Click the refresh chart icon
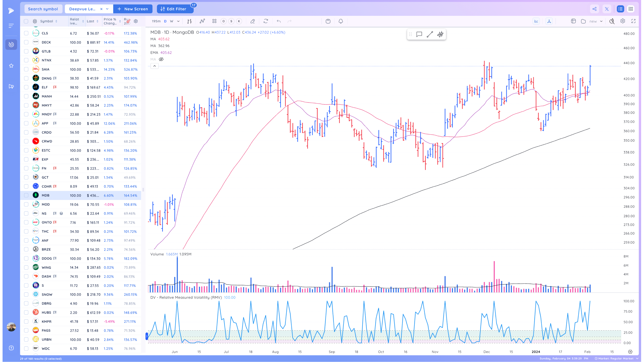This screenshot has height=362, width=644. 266,21
